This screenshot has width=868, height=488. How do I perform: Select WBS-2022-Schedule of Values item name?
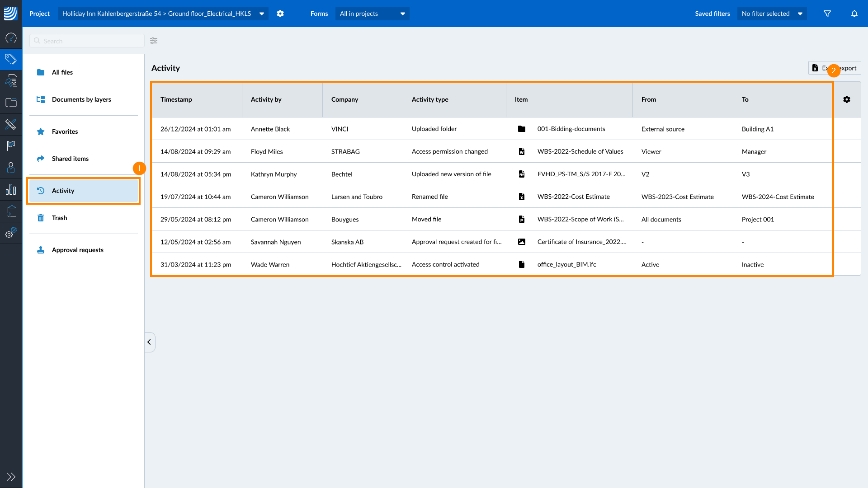(580, 151)
